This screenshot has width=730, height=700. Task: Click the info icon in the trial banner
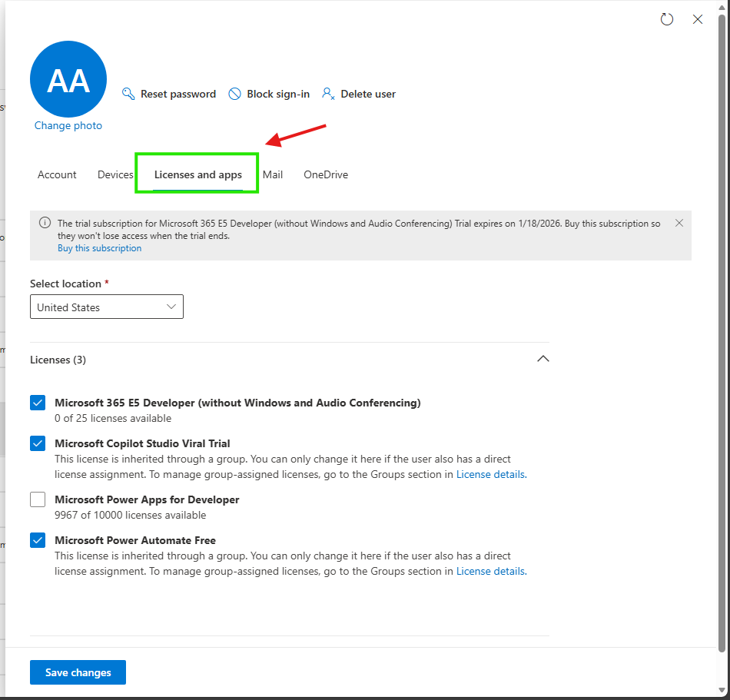(x=45, y=223)
